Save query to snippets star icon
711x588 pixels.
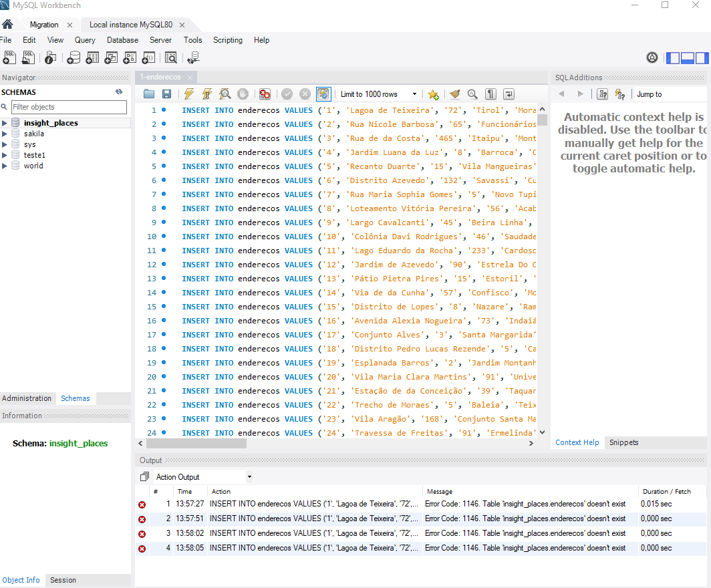coord(434,94)
